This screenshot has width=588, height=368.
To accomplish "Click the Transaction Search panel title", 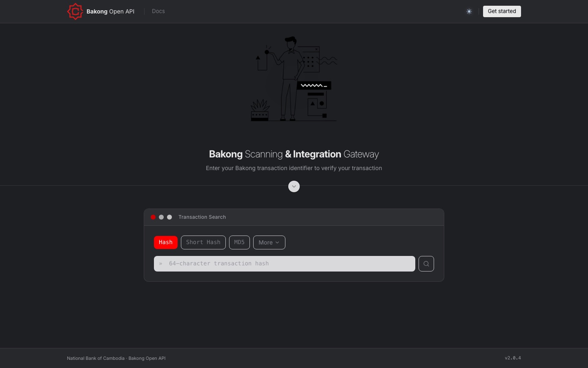I will pos(202,217).
